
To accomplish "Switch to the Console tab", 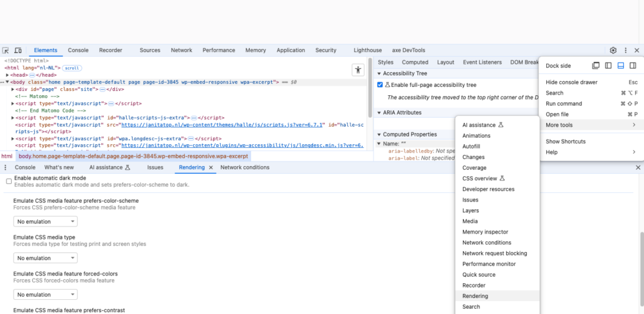I will 78,50.
